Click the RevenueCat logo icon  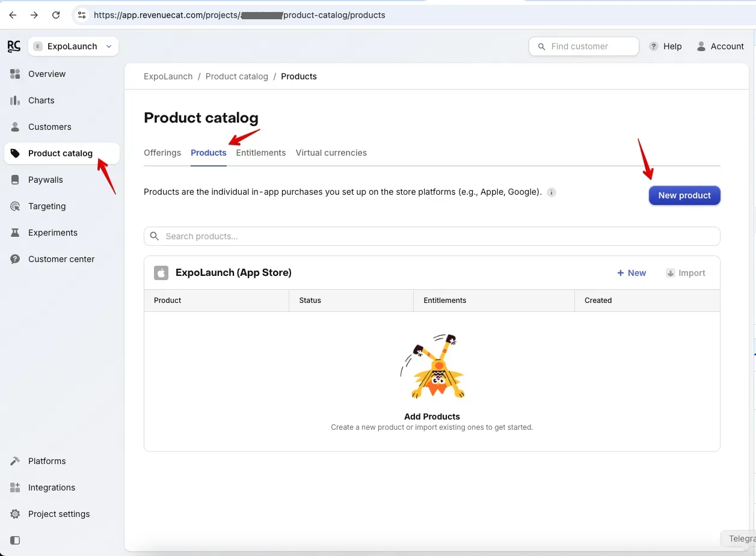point(13,46)
